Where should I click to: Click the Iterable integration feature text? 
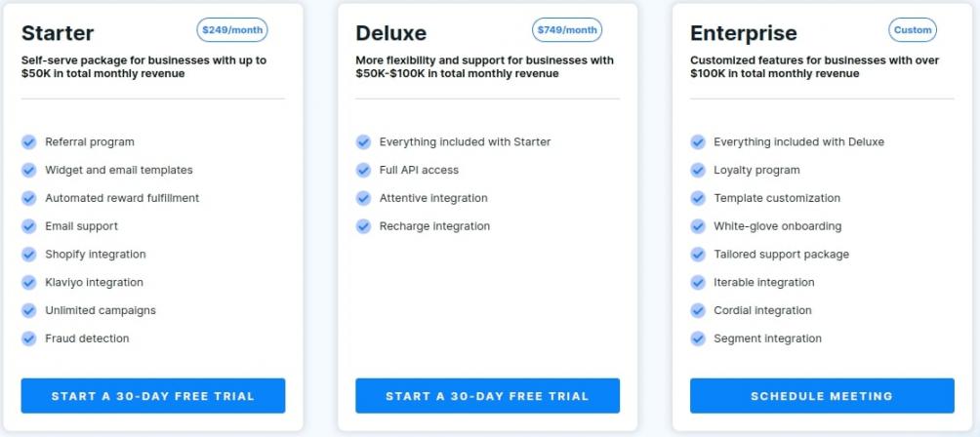point(763,282)
